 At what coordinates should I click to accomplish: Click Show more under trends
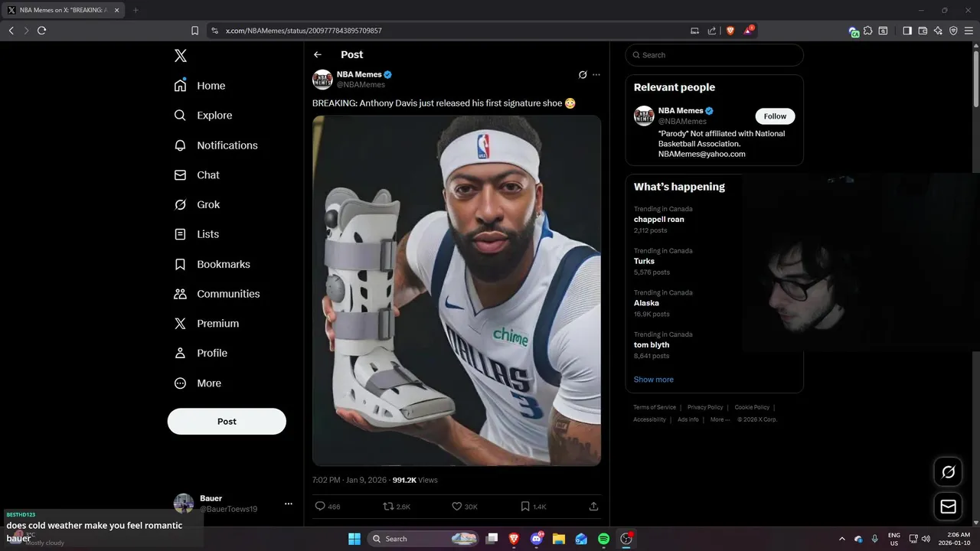(653, 380)
